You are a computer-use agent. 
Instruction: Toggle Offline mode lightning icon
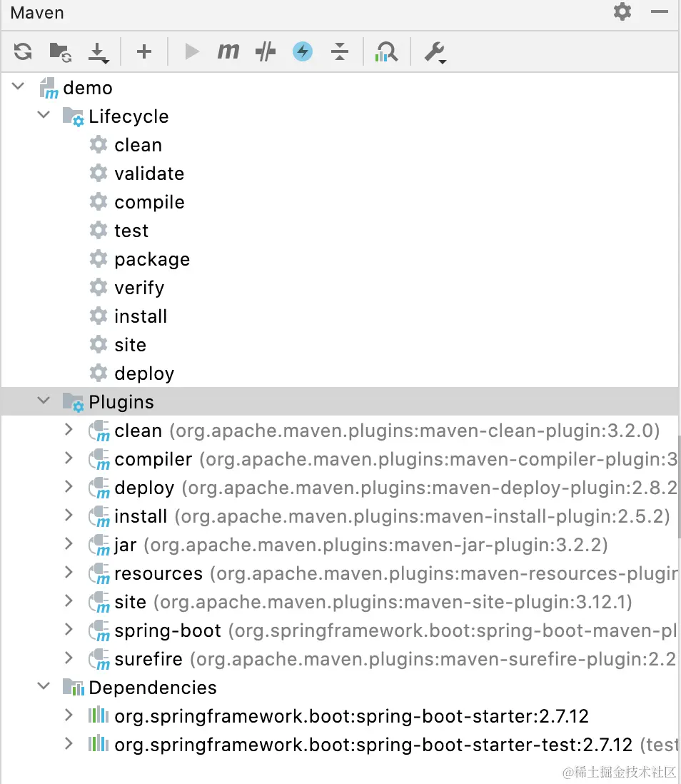click(303, 51)
